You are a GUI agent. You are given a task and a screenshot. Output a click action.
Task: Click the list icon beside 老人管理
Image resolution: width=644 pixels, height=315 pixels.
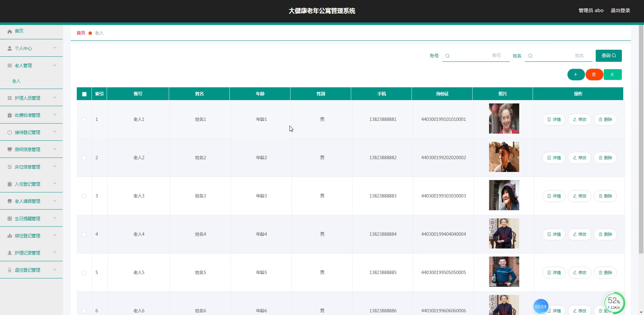click(10, 65)
